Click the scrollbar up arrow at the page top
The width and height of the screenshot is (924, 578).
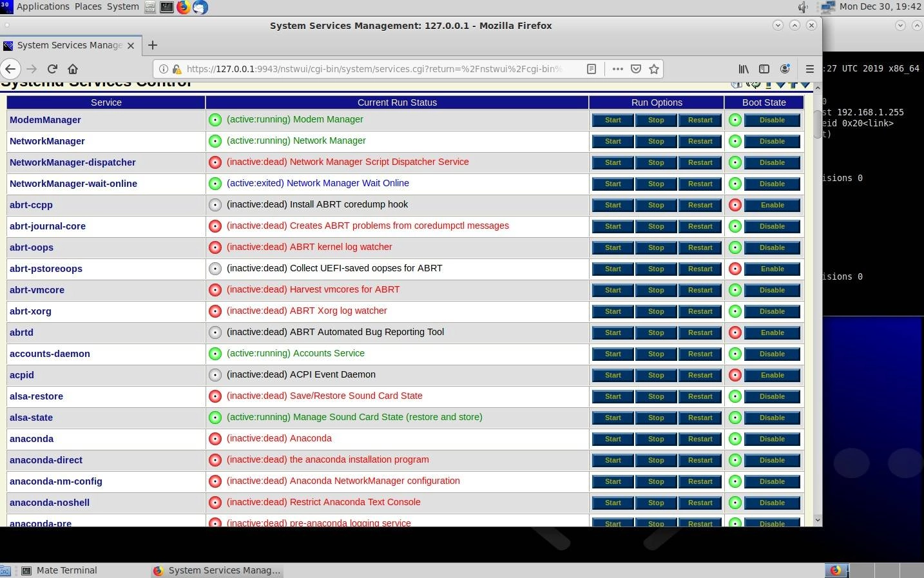817,88
